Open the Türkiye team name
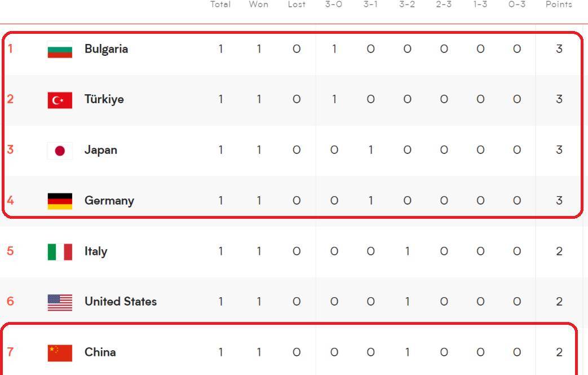This screenshot has width=588, height=375. click(104, 99)
